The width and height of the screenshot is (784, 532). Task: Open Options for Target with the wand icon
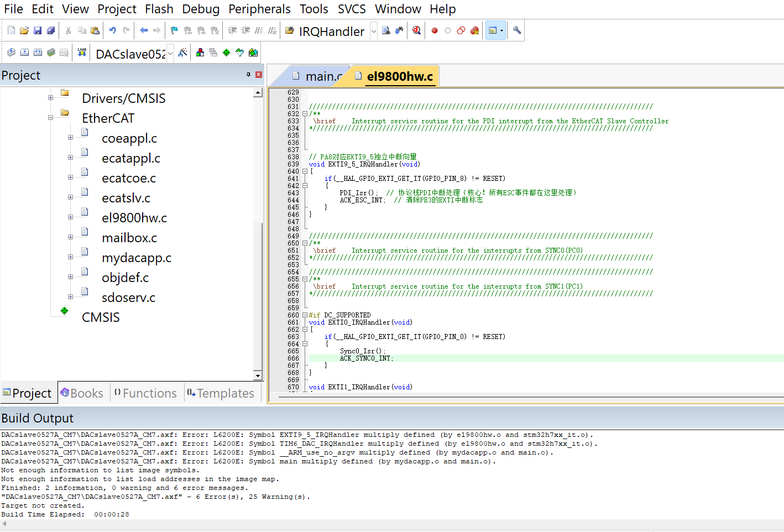click(x=182, y=53)
